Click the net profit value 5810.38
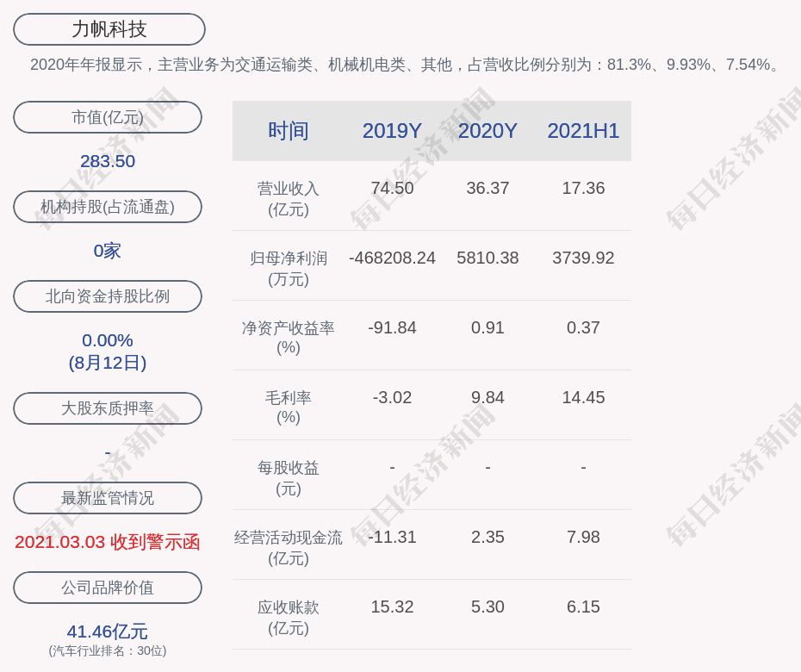Image resolution: width=801 pixels, height=672 pixels. point(487,258)
